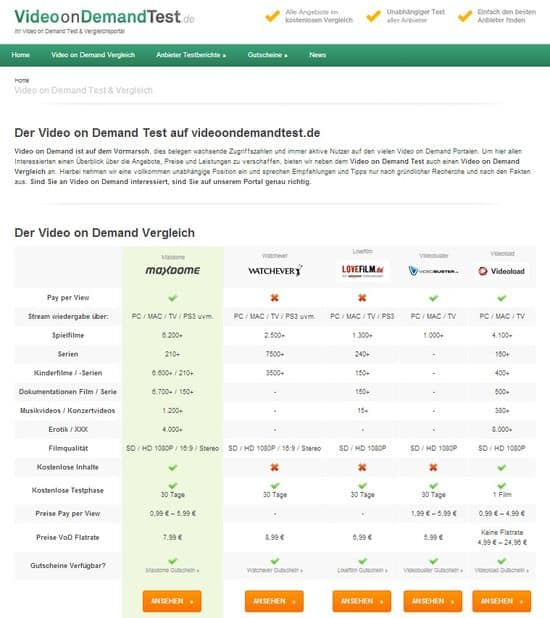550x618 pixels.
Task: Click the checkmark beside 'Unabhängiger Test aller Anbieter'
Action: (373, 16)
